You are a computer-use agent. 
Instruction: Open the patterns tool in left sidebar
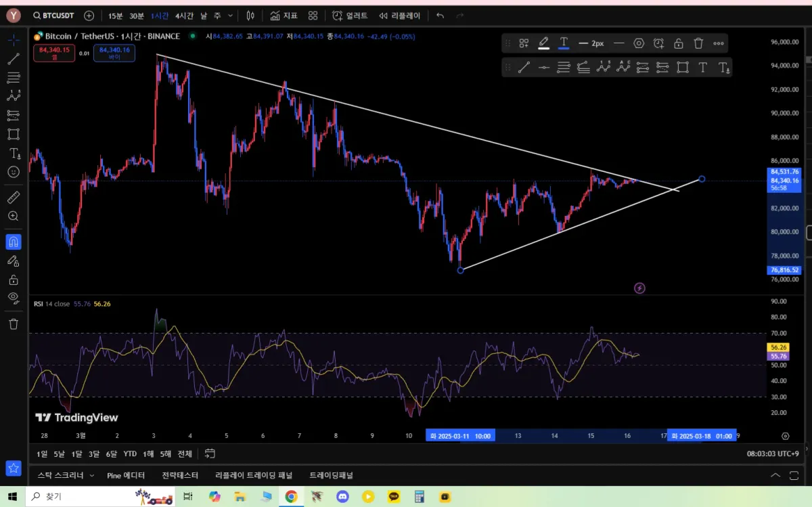tap(13, 96)
